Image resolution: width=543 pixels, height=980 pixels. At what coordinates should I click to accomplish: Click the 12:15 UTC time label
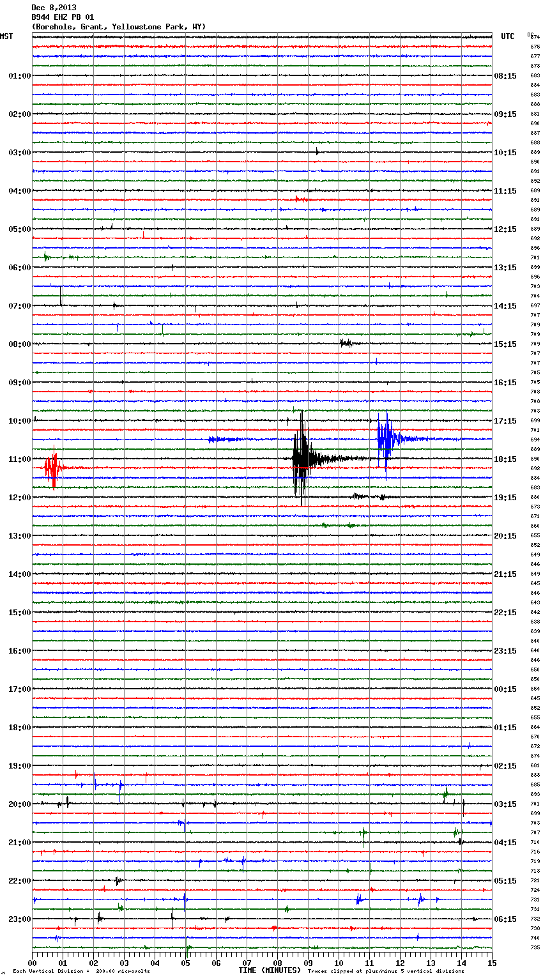(505, 229)
